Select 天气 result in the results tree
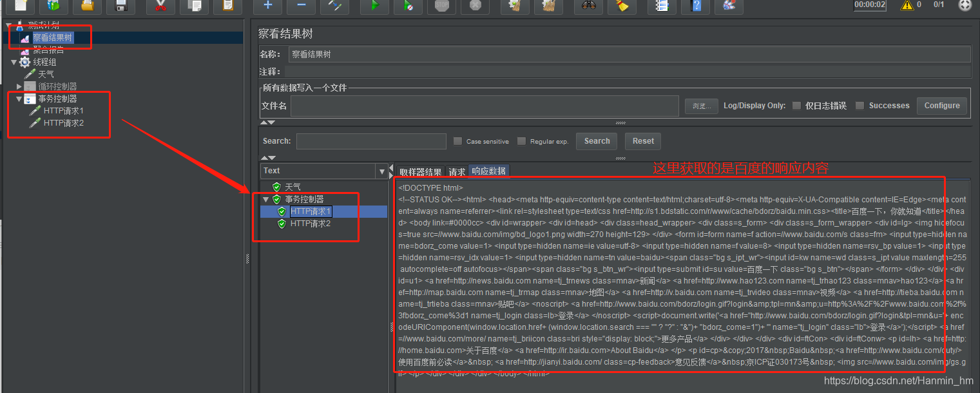 pos(293,187)
